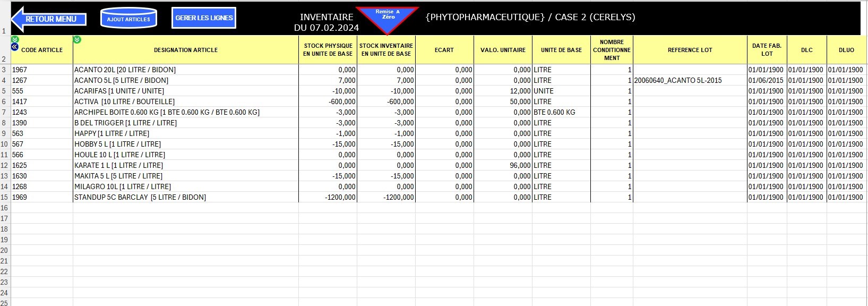Click the AJOUT ARTICLES cylinder button
The height and width of the screenshot is (306, 868).
tap(128, 19)
